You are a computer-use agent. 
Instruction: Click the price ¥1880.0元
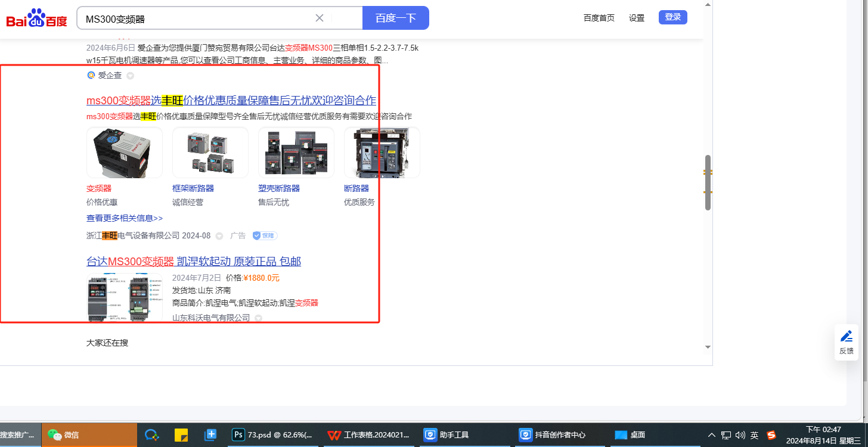pyautogui.click(x=261, y=278)
